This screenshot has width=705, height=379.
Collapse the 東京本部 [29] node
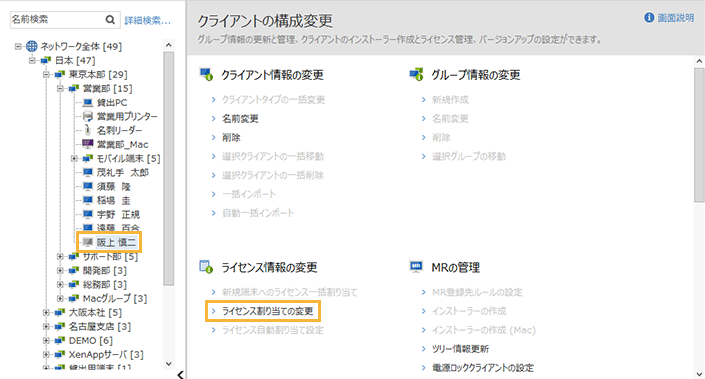coord(46,74)
